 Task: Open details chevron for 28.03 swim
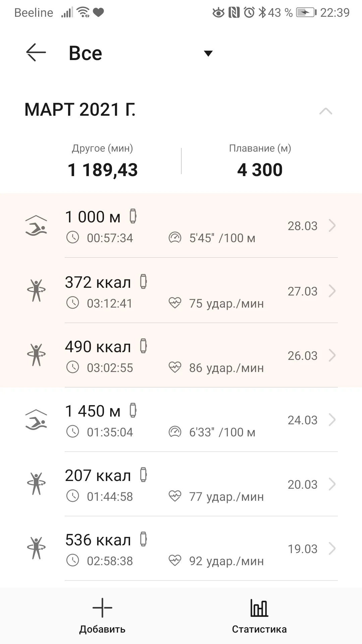point(332,226)
